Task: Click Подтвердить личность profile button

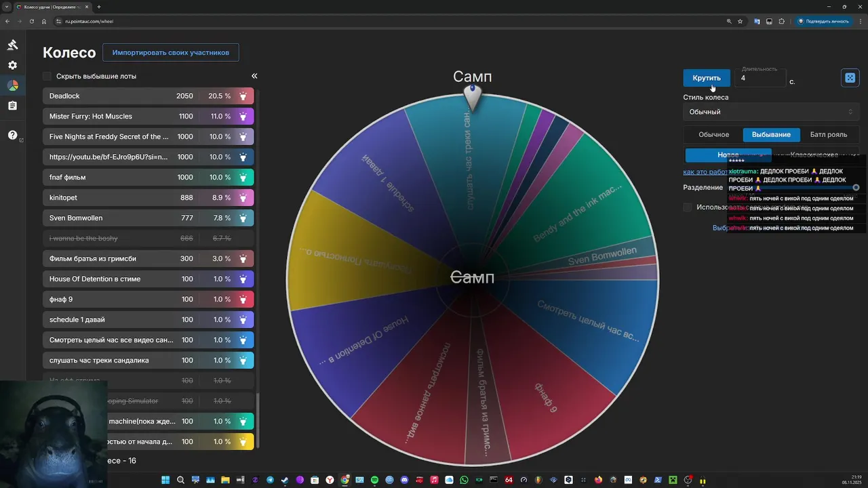Action: 824,21
